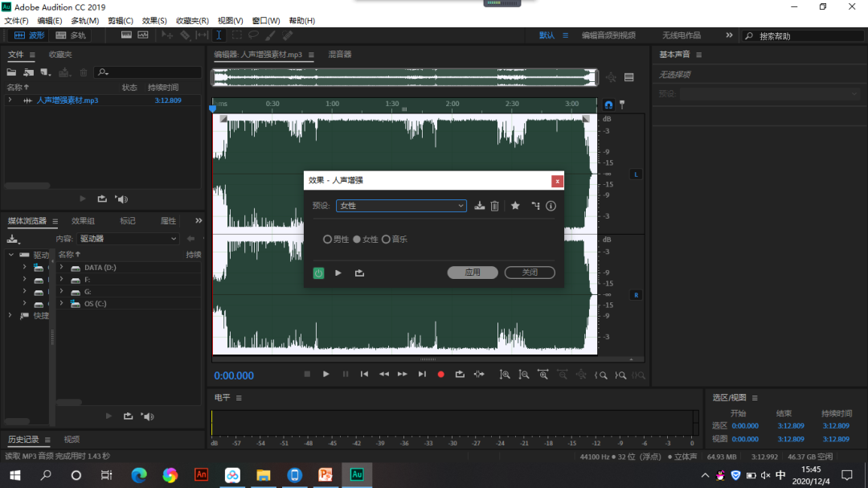Open the 文件(F) menu
The width and height of the screenshot is (868, 488).
pos(17,20)
